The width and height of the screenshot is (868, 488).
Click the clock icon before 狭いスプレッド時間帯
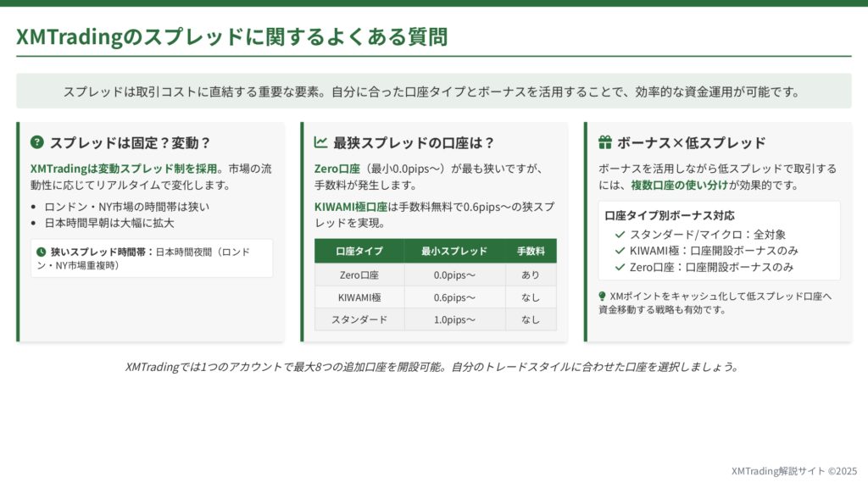coord(41,252)
